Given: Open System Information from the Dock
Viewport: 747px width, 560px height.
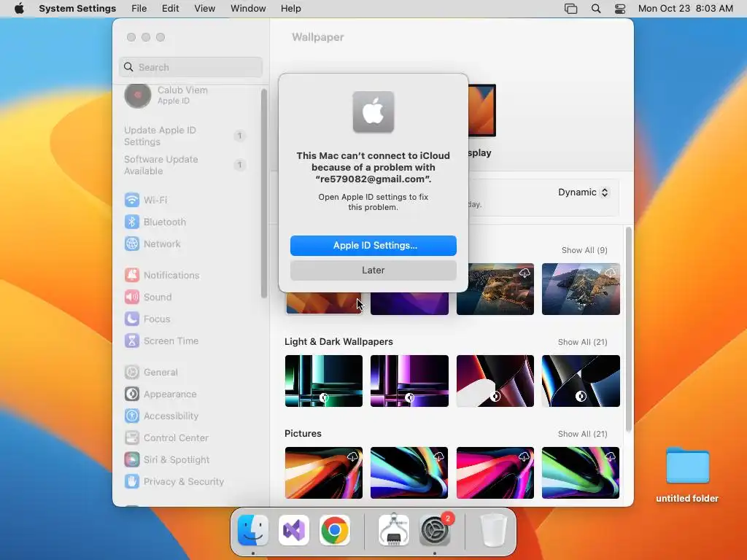Looking at the screenshot, I should [x=393, y=529].
